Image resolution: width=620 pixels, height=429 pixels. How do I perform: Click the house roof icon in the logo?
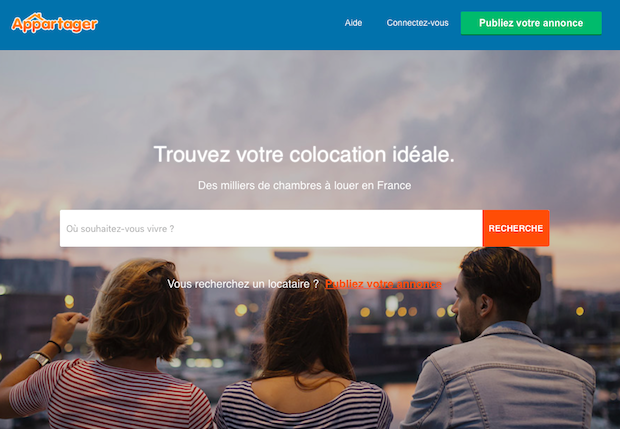pos(36,17)
